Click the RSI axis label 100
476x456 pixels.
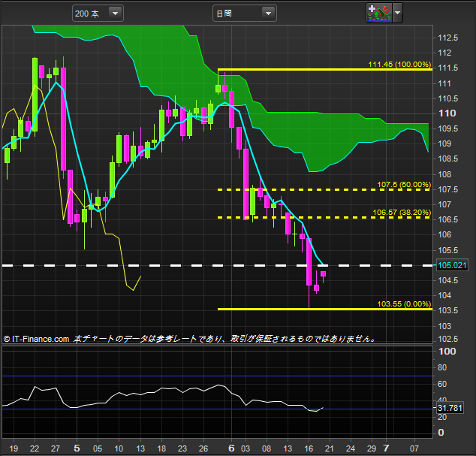click(x=447, y=352)
